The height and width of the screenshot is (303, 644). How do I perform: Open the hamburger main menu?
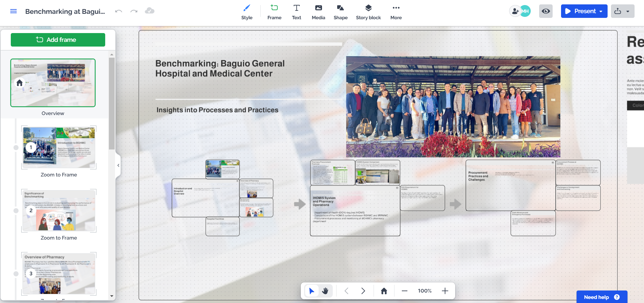[x=13, y=11]
